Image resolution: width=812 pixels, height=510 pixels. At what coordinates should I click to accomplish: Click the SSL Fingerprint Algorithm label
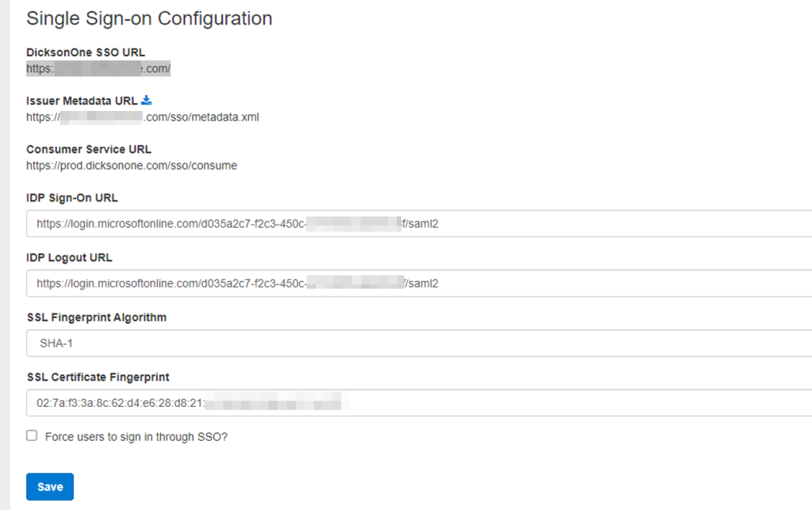(x=97, y=317)
